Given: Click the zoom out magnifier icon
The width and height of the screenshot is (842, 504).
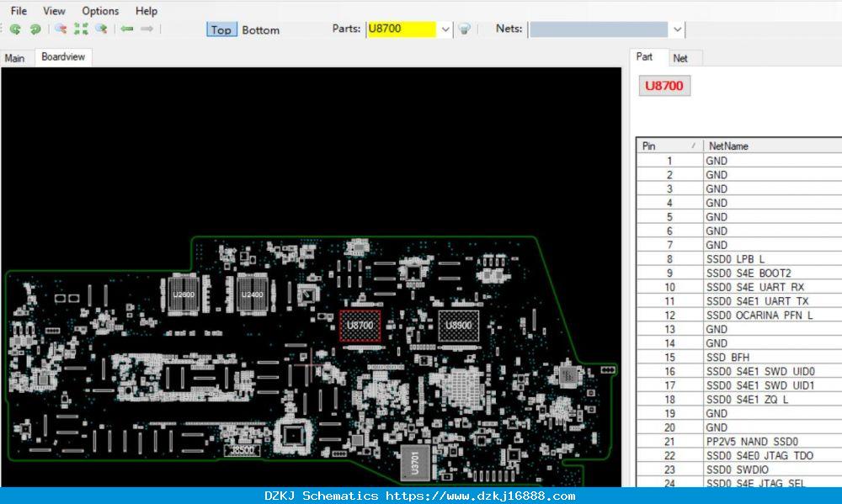Looking at the screenshot, I should pos(61,29).
